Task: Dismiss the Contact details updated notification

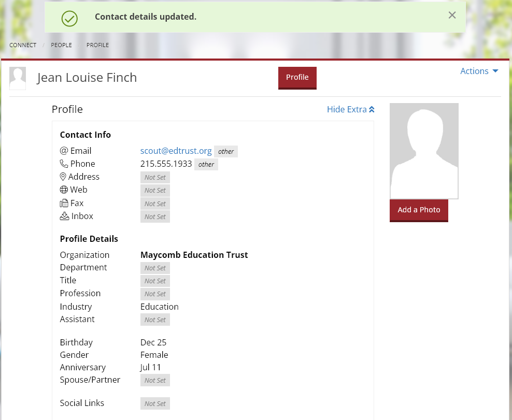Action: coord(451,15)
